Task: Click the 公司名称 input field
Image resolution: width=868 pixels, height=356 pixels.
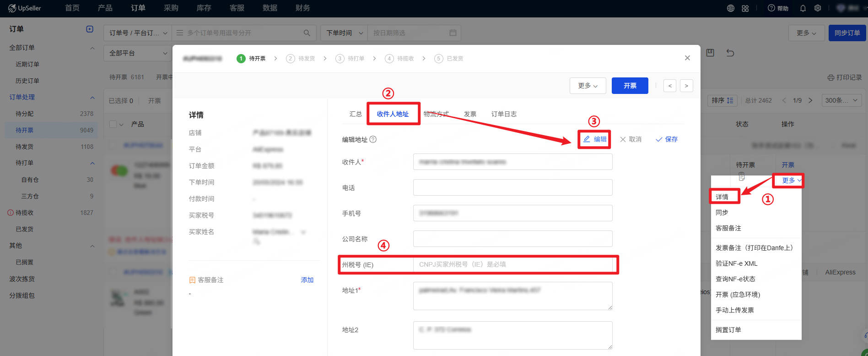Action: tap(512, 239)
